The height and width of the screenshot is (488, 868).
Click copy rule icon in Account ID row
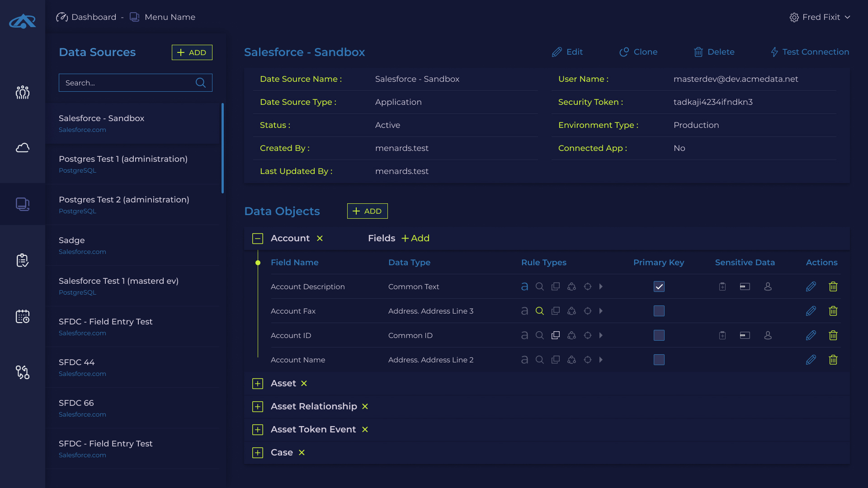556,335
